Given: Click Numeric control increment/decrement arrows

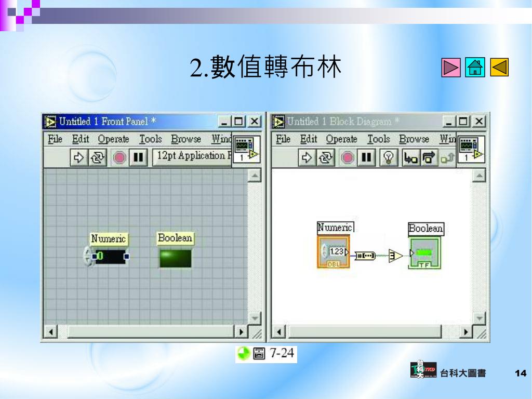Looking at the screenshot, I should click(x=87, y=256).
